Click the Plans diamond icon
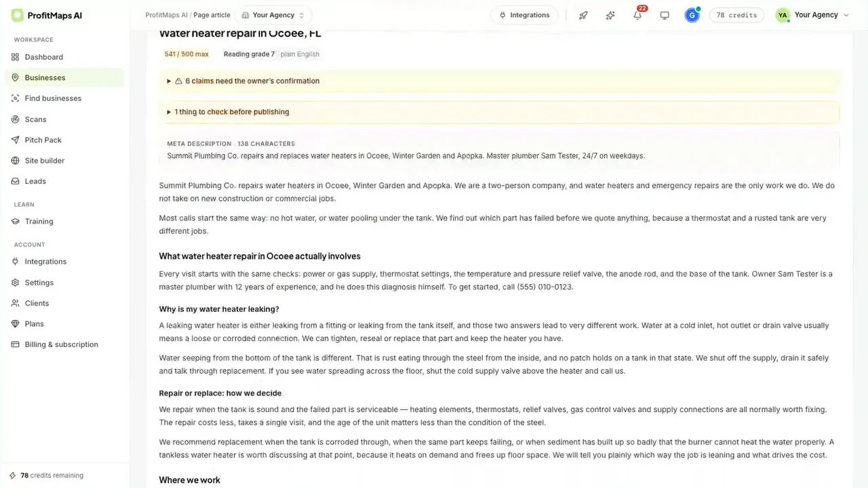Viewport: 868px width, 488px height. 16,324
